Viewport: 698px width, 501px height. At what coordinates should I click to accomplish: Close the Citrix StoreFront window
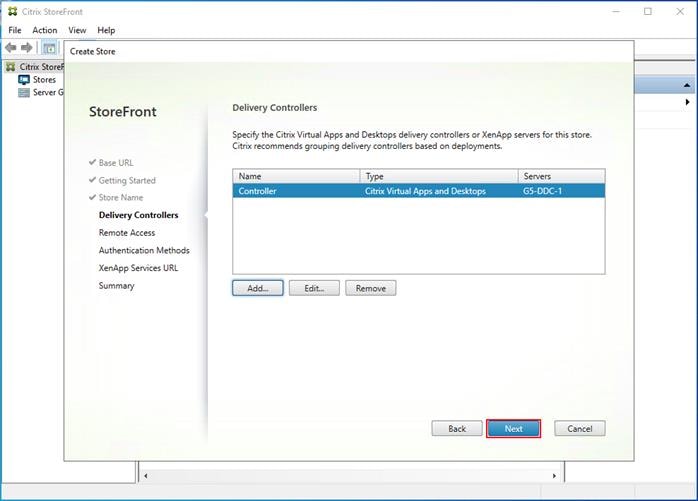680,11
